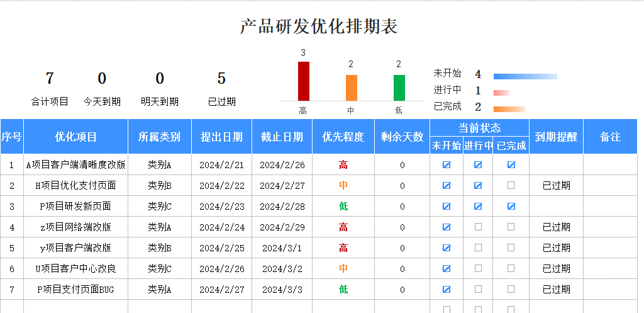Select cell y项目客户端改版
Screen dimensions: 644x313
pos(76,248)
